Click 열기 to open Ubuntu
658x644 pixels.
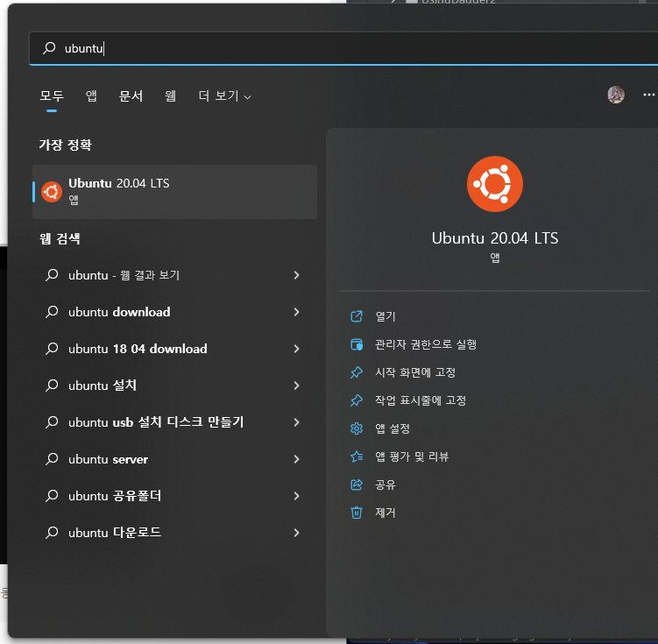386,316
